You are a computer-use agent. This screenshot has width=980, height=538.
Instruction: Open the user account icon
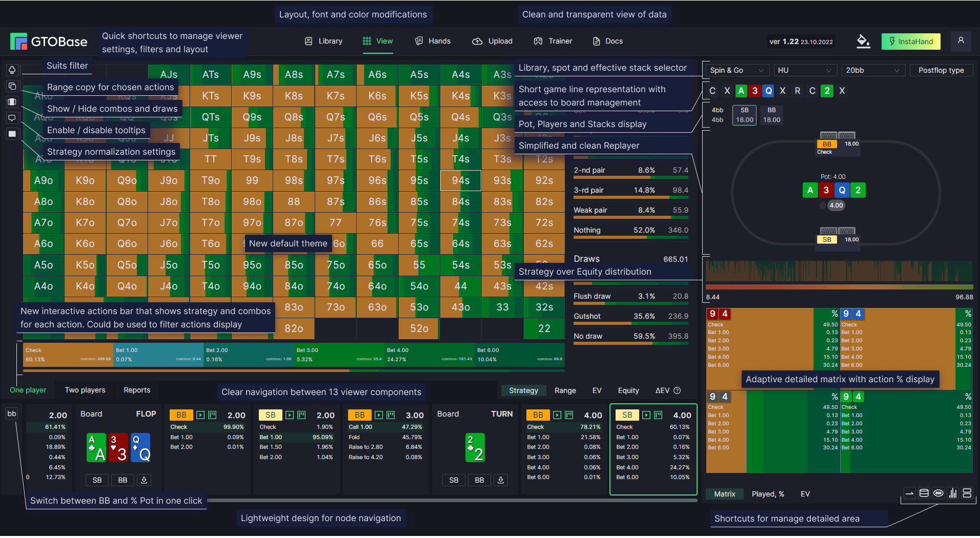coord(961,41)
